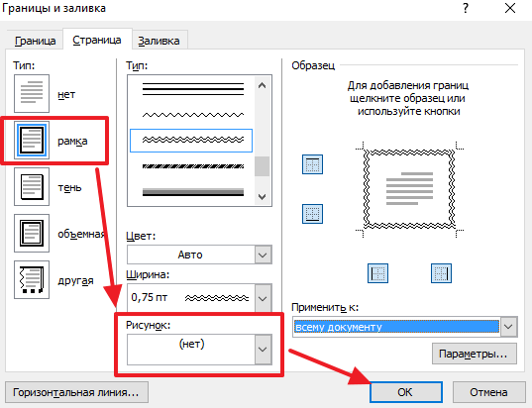Toggle the top border preview button
The width and height of the screenshot is (532, 408).
312,164
